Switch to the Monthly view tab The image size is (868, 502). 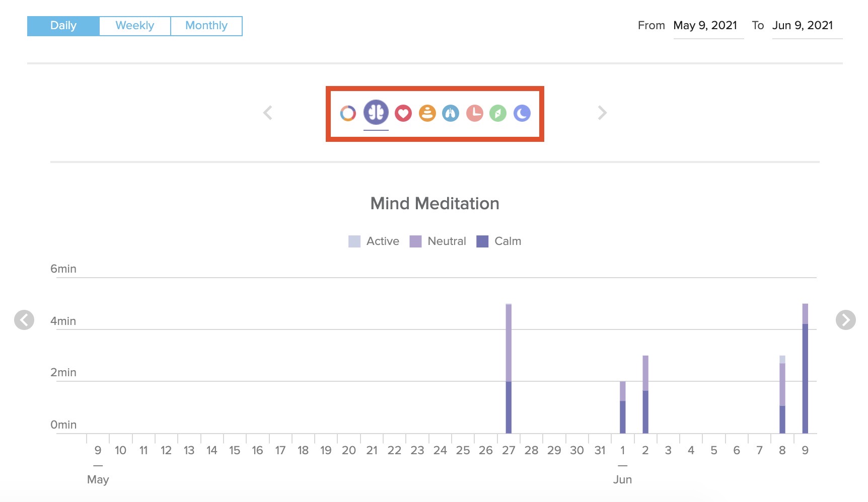click(x=206, y=25)
